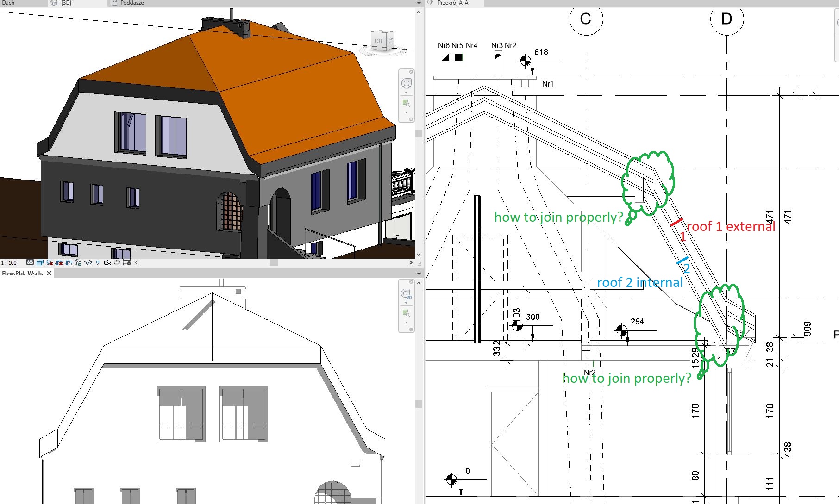Select the Detail Level control

click(x=31, y=263)
